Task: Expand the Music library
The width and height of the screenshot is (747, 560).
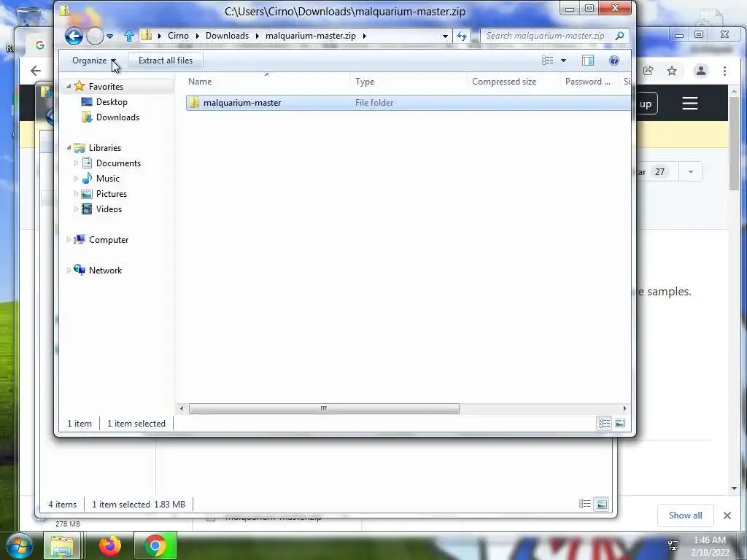Action: 76,178
